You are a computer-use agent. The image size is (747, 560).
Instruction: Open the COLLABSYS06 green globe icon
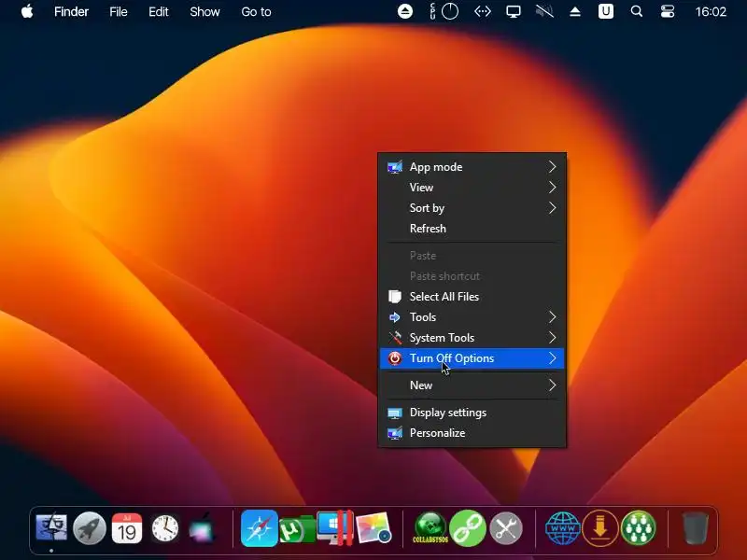tap(430, 527)
